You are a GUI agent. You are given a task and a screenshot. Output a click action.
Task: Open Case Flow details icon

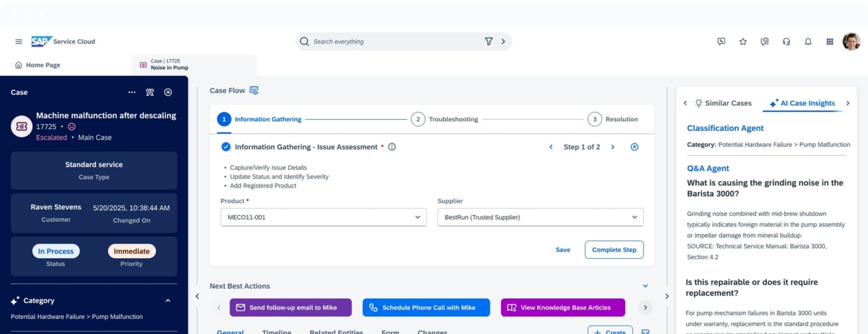point(254,90)
